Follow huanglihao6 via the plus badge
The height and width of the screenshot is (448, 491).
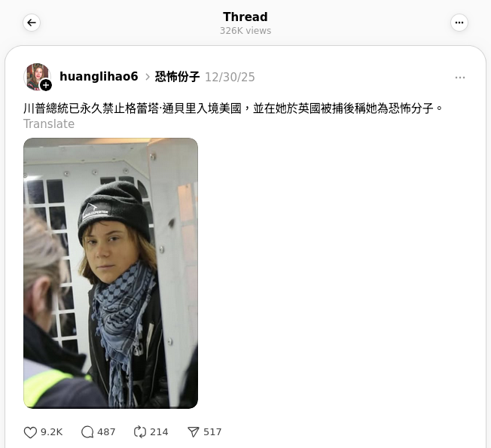pyautogui.click(x=46, y=85)
